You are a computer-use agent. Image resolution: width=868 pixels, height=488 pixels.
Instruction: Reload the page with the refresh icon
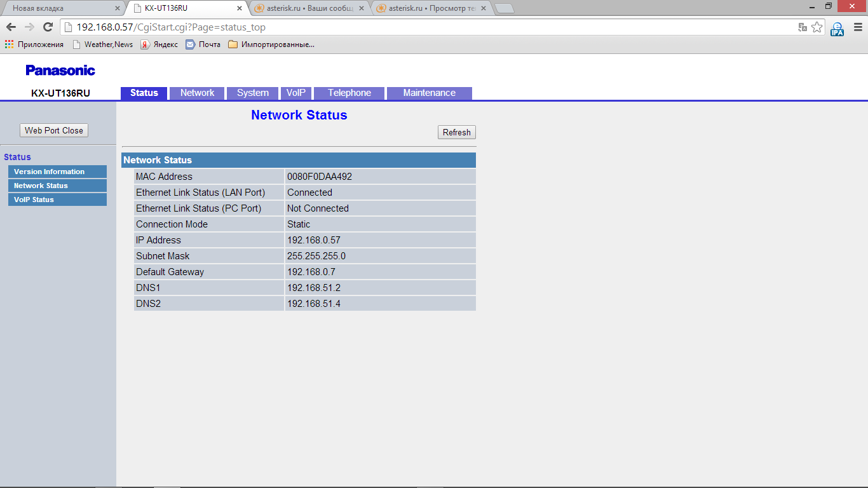tap(48, 27)
